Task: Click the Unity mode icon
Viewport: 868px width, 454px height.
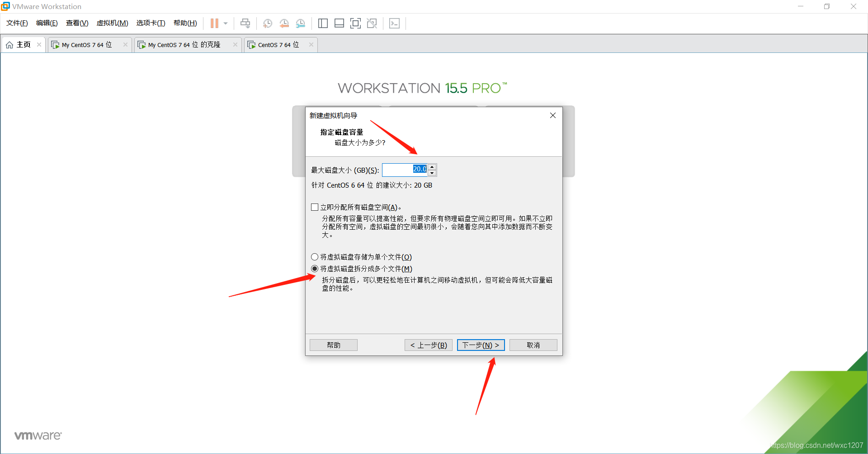Action: coord(372,23)
